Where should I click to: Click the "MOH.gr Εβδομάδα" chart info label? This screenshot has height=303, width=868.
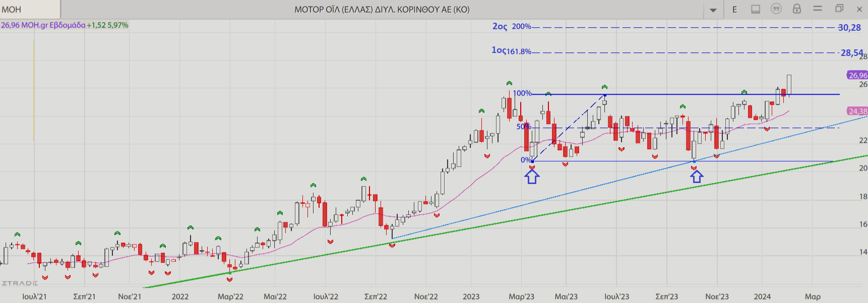(53, 25)
